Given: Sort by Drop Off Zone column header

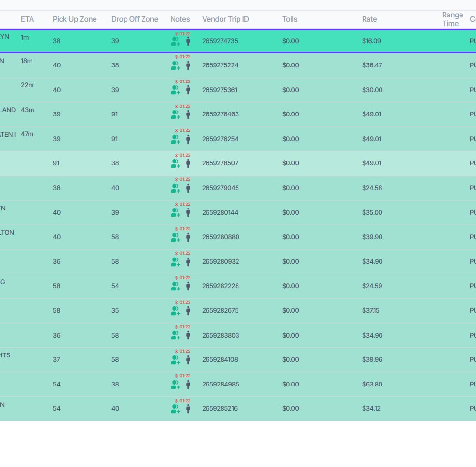Looking at the screenshot, I should 135,19.
